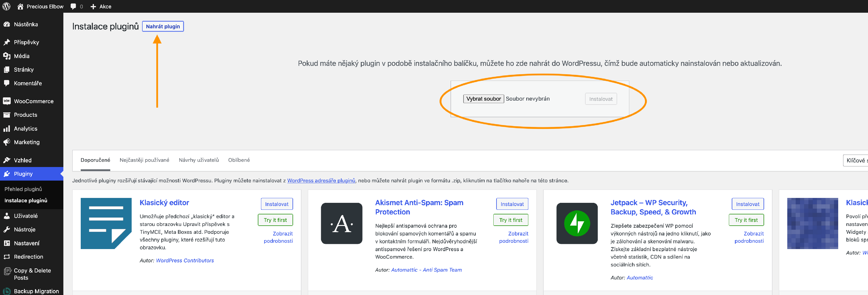Open the Klíčové search type dropdown
The width and height of the screenshot is (868, 295).
(855, 160)
